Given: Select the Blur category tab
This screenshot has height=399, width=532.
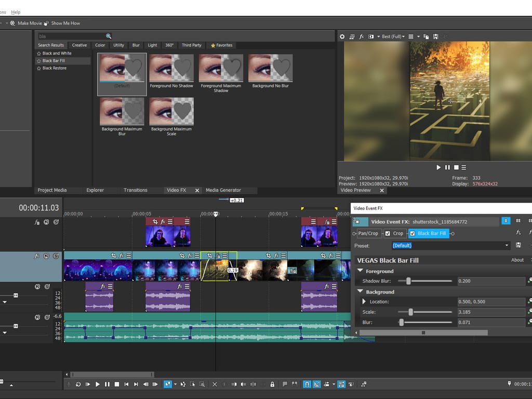Looking at the screenshot, I should (136, 45).
